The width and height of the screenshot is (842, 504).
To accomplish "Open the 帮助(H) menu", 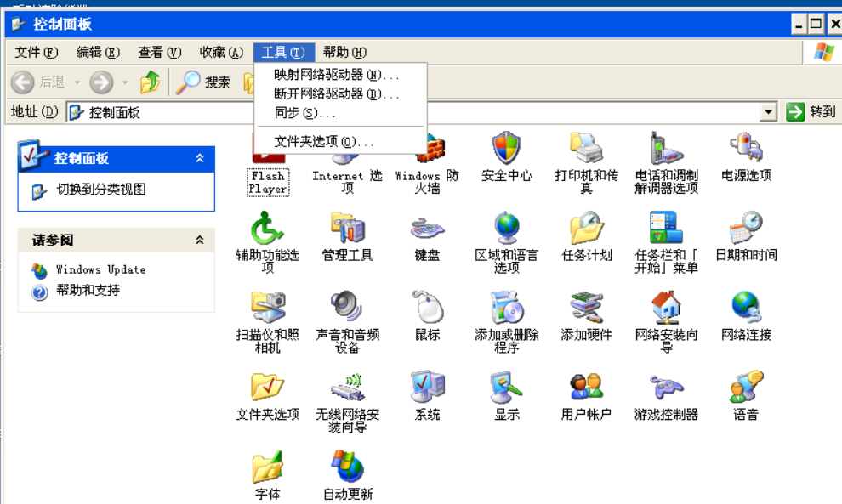I will (344, 53).
